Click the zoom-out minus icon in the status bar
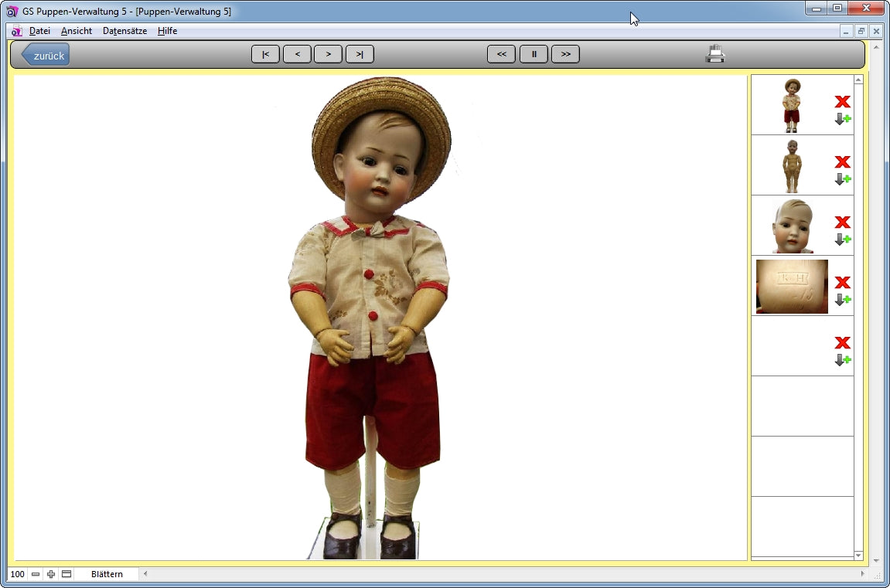 coord(36,574)
